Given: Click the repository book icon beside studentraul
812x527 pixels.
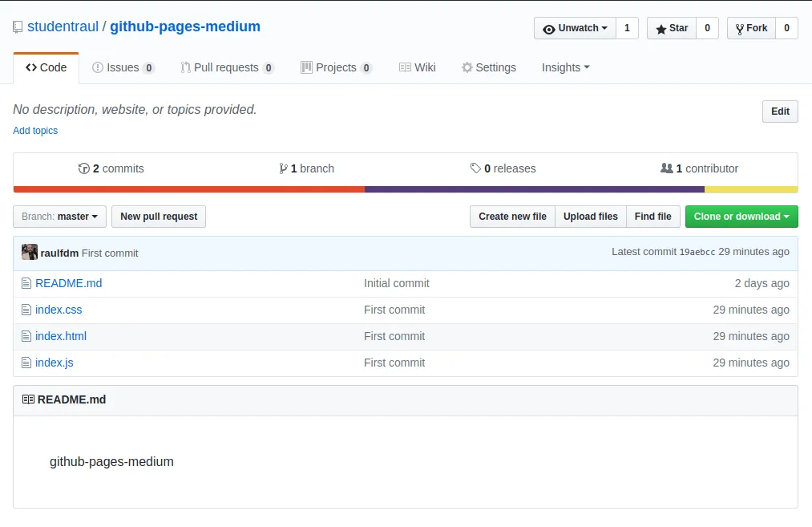Looking at the screenshot, I should point(18,27).
